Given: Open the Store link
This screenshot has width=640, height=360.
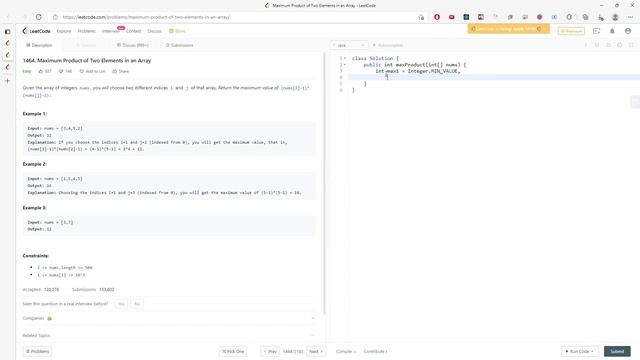Looking at the screenshot, I should (178, 31).
